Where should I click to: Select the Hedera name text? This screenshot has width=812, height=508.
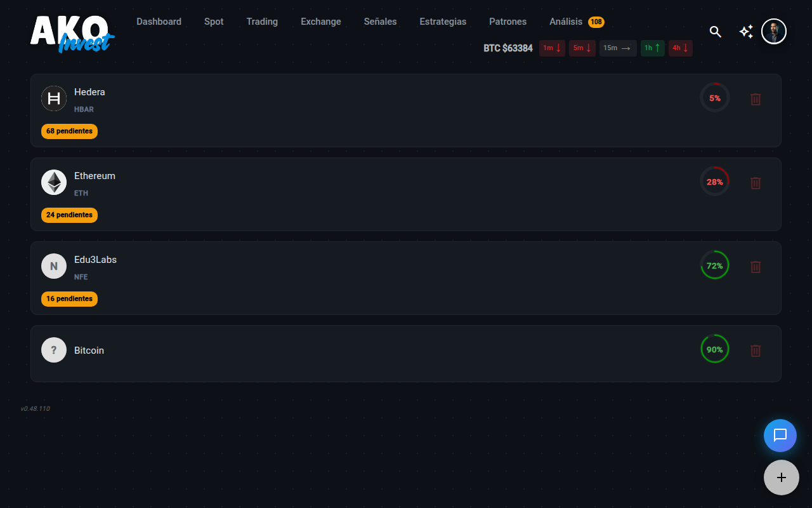tap(89, 92)
